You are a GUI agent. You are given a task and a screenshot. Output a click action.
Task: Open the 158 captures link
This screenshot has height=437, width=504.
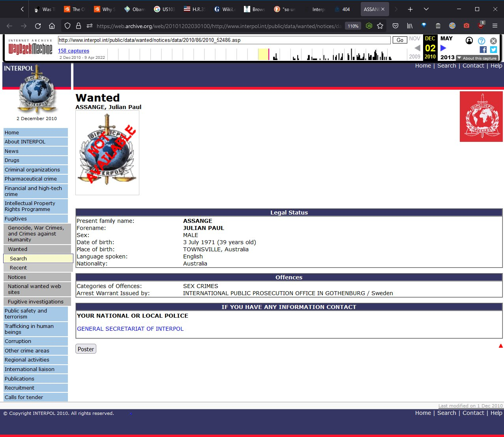73,51
